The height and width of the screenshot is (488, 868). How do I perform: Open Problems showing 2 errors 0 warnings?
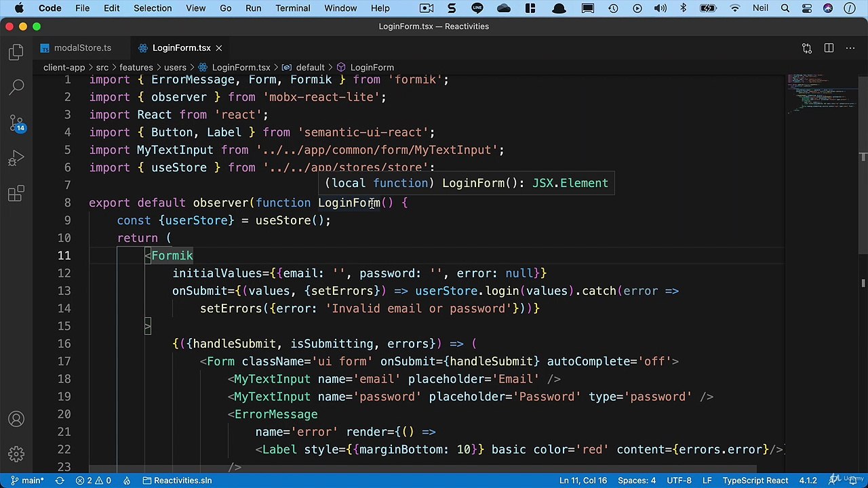pyautogui.click(x=94, y=481)
